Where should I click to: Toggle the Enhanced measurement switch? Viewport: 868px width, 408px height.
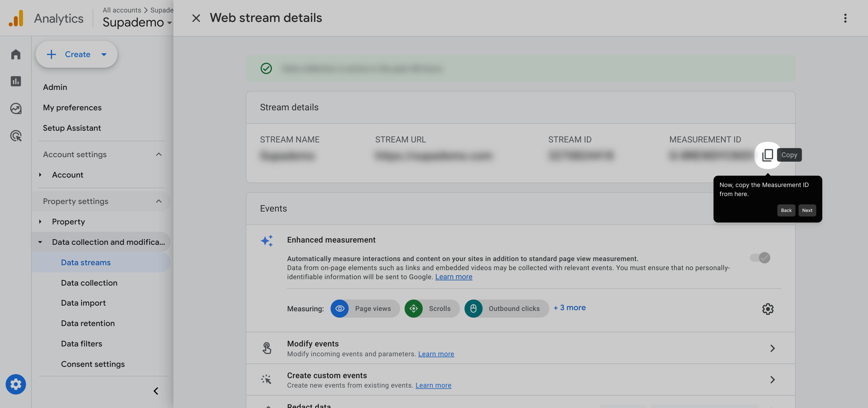click(x=760, y=258)
